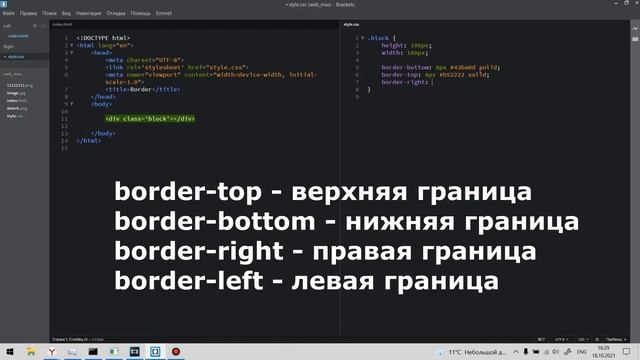Image resolution: width=640 pixels, height=360 pixels.
Task: Click Live Preview lightning icon
Action: click(x=635, y=29)
